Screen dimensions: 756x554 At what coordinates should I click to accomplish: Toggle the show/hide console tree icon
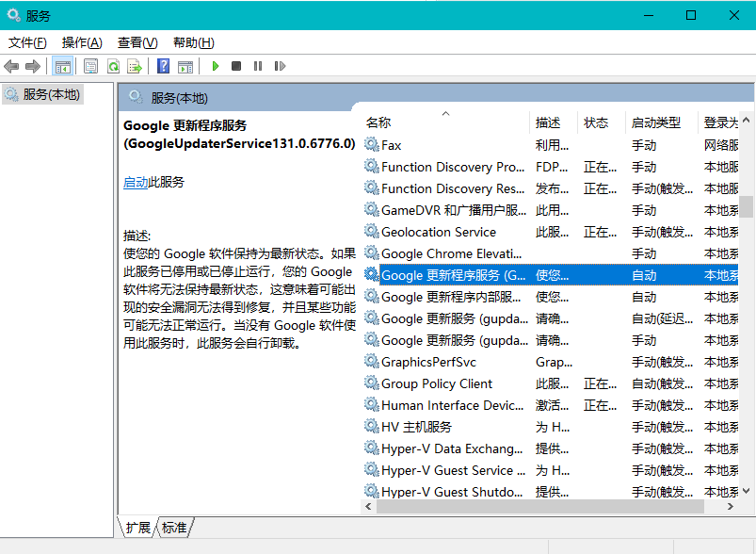[63, 66]
